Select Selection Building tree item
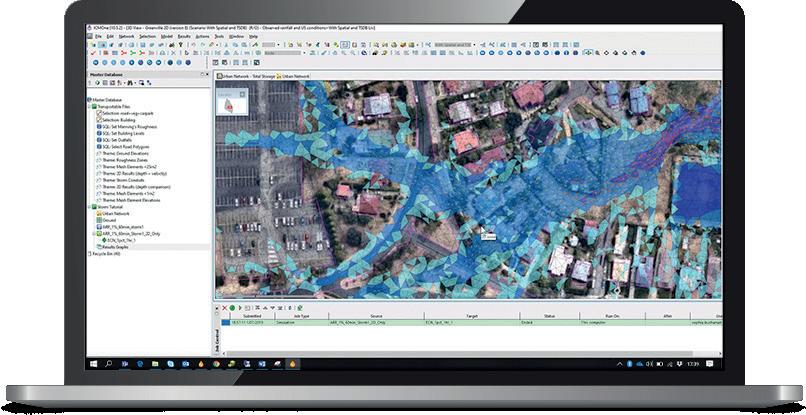Viewport: 806px width, 415px height. click(115, 120)
